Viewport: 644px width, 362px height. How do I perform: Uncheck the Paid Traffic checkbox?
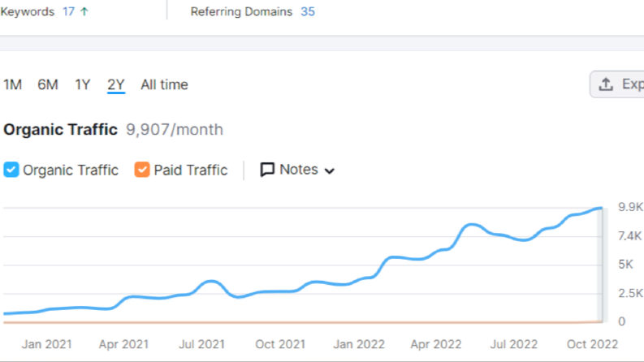pyautogui.click(x=142, y=170)
